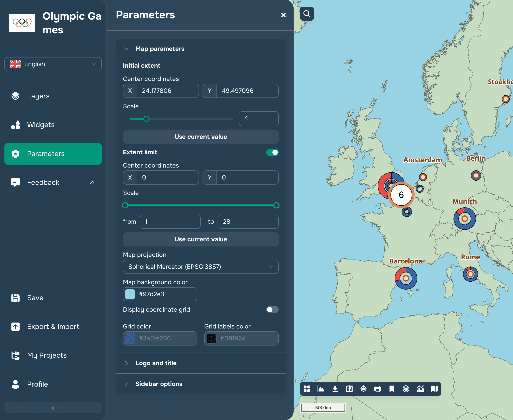Viewport: 513px width, 420px height.
Task: Click Use current value under Initial extent
Action: pyautogui.click(x=201, y=137)
